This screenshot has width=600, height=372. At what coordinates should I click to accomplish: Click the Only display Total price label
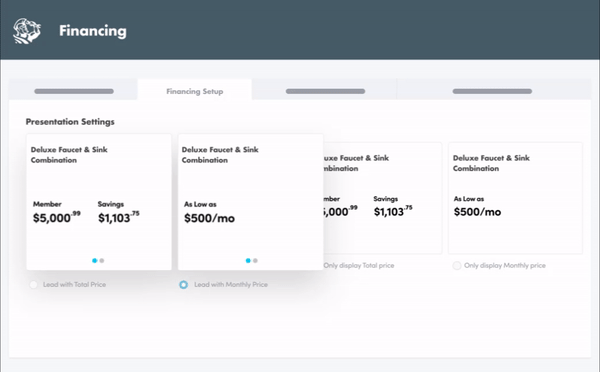(x=359, y=265)
